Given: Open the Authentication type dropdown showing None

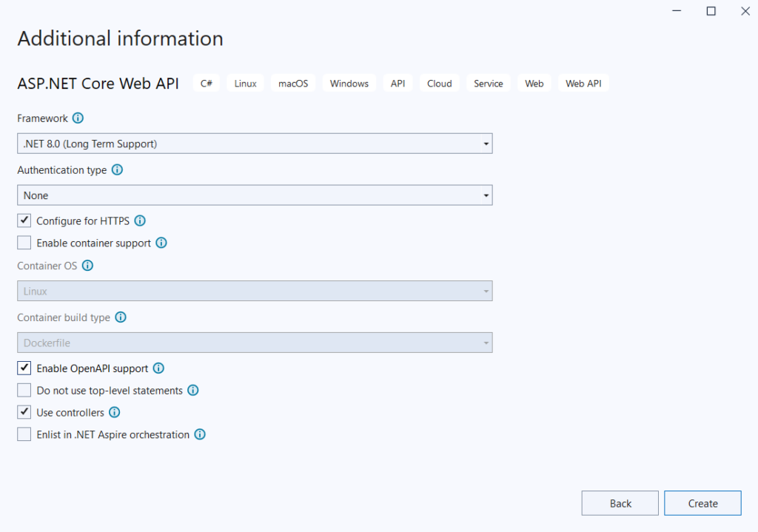Looking at the screenshot, I should [x=255, y=195].
